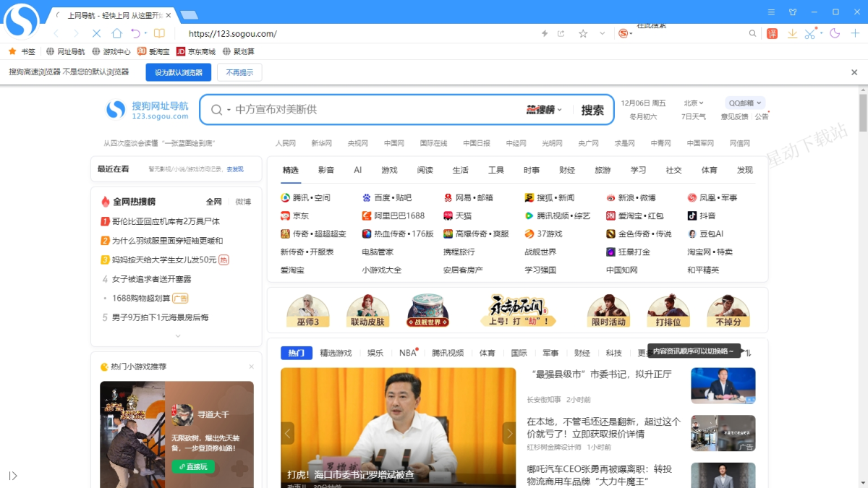
Task: Select the 微博 hot search tab
Action: coord(243,202)
